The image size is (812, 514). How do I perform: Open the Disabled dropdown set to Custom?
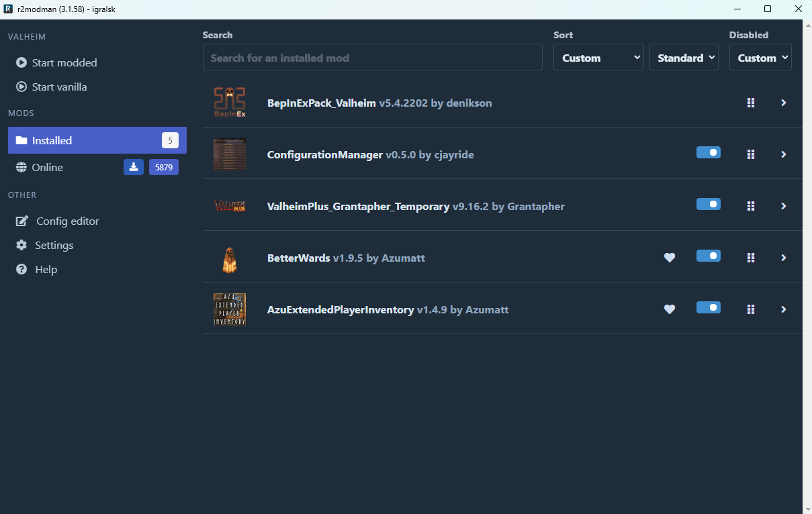(760, 58)
